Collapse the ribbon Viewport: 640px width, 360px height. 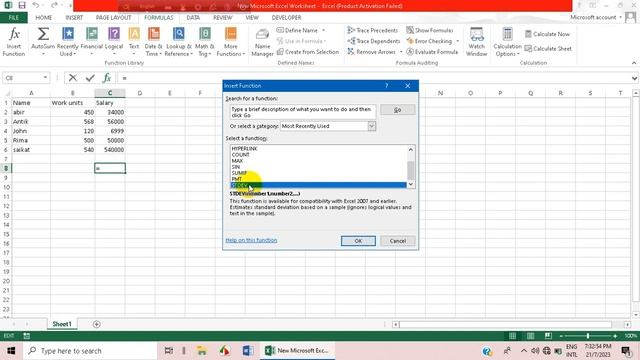[634, 63]
